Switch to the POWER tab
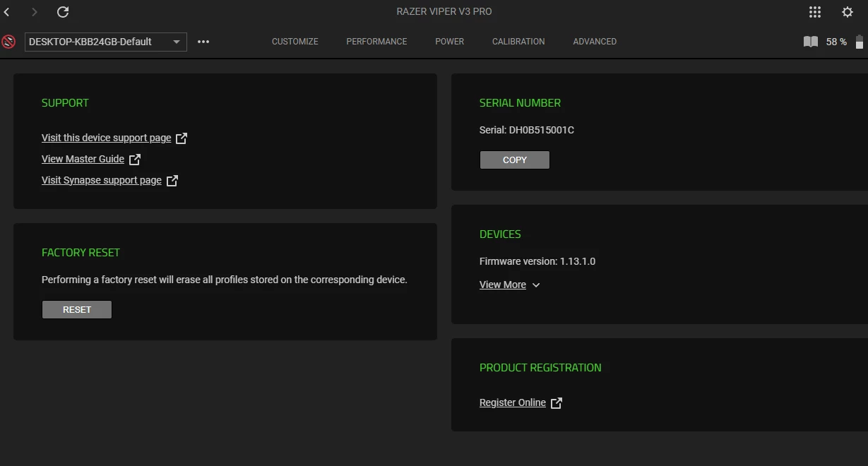The image size is (868, 466). click(450, 42)
